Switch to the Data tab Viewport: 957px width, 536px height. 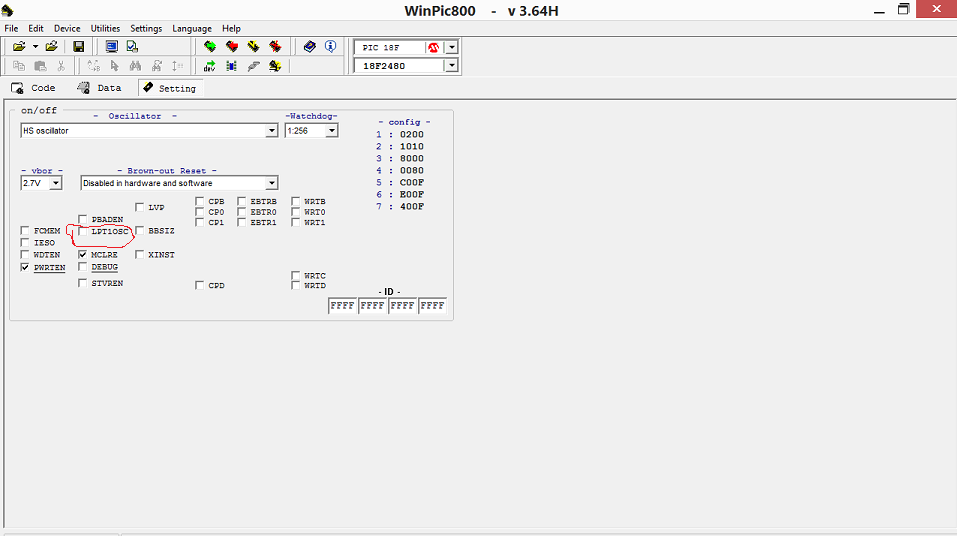pyautogui.click(x=100, y=88)
